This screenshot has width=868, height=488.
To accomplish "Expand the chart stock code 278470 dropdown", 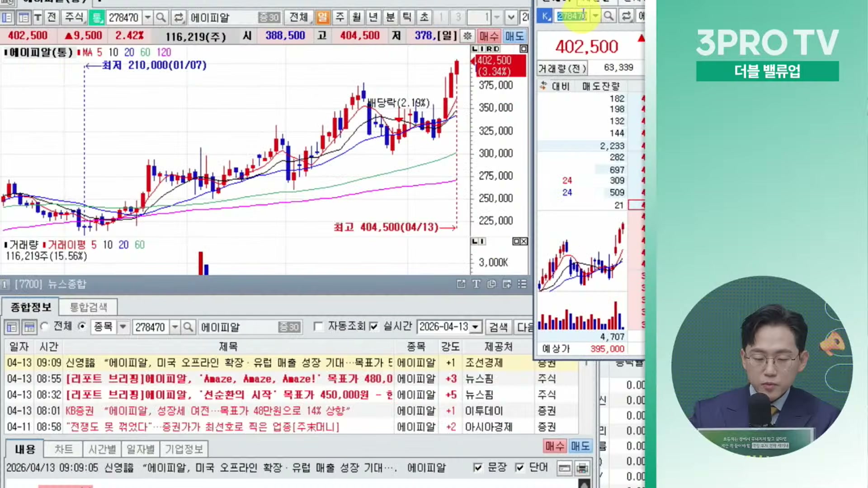I will [148, 18].
